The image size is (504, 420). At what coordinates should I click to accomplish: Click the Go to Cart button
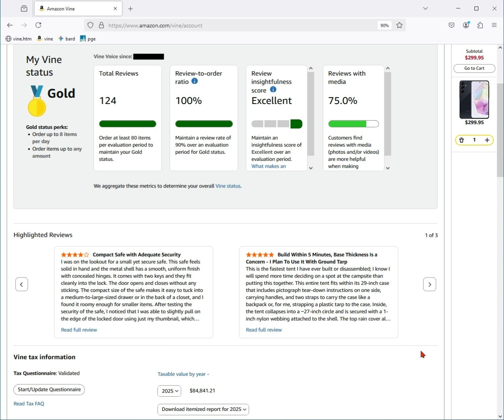tap(474, 68)
